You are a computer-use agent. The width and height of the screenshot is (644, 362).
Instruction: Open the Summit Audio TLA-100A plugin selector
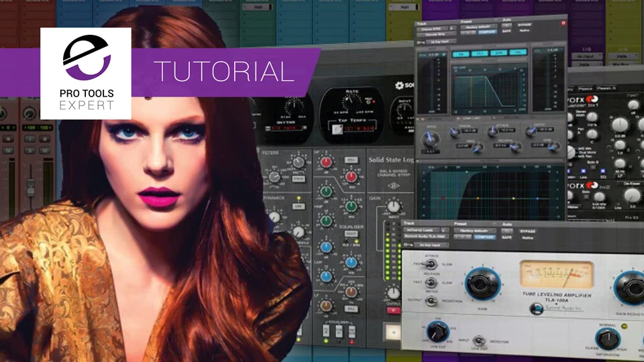click(427, 237)
